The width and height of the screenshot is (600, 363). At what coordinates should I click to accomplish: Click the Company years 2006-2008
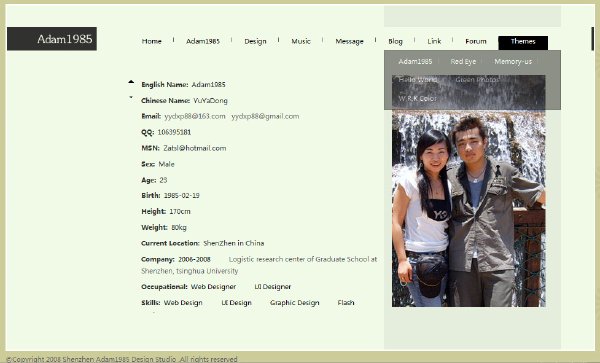point(194,259)
